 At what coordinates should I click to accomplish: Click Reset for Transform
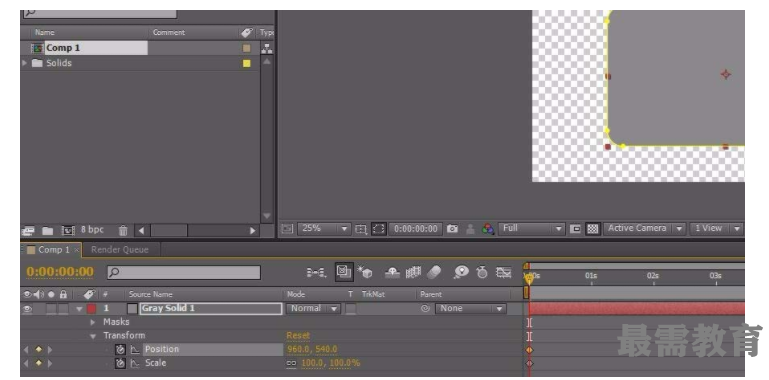click(x=298, y=336)
